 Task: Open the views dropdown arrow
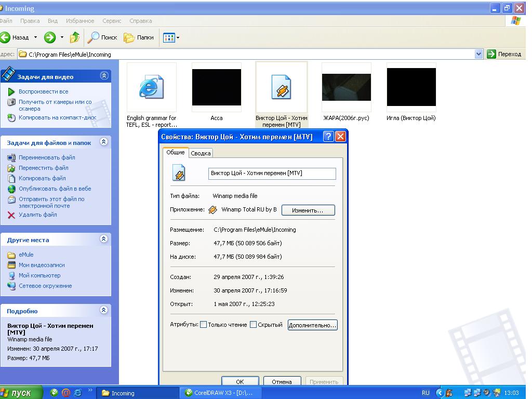(178, 37)
